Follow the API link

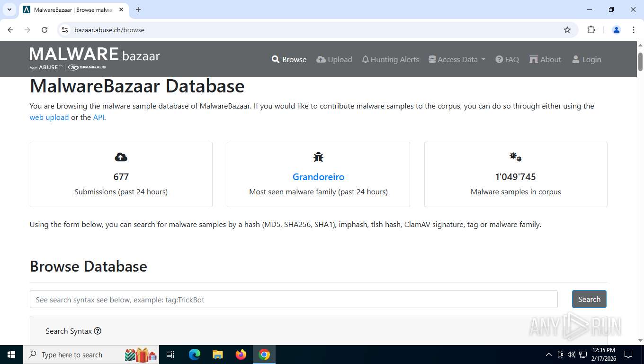click(98, 118)
